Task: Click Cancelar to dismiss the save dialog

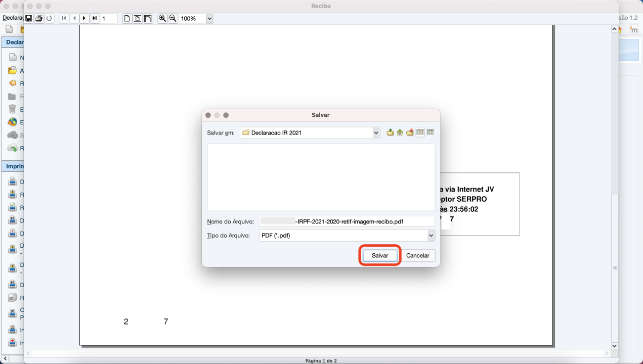Action: tap(417, 255)
